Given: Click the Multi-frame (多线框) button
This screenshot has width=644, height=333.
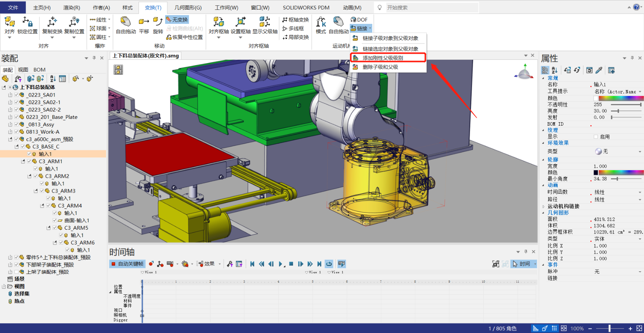Looking at the screenshot, I should tap(293, 28).
